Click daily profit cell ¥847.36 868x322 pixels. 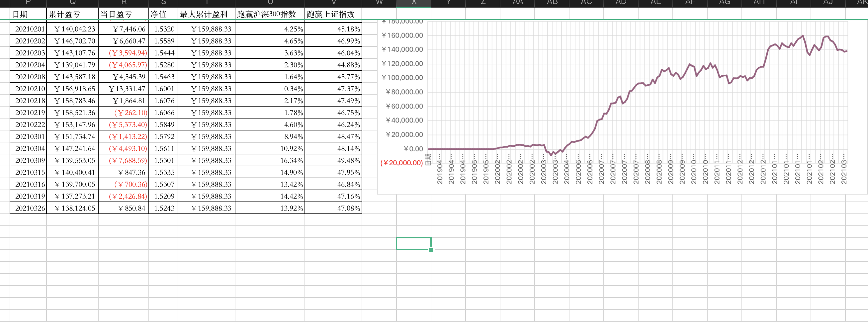124,172
